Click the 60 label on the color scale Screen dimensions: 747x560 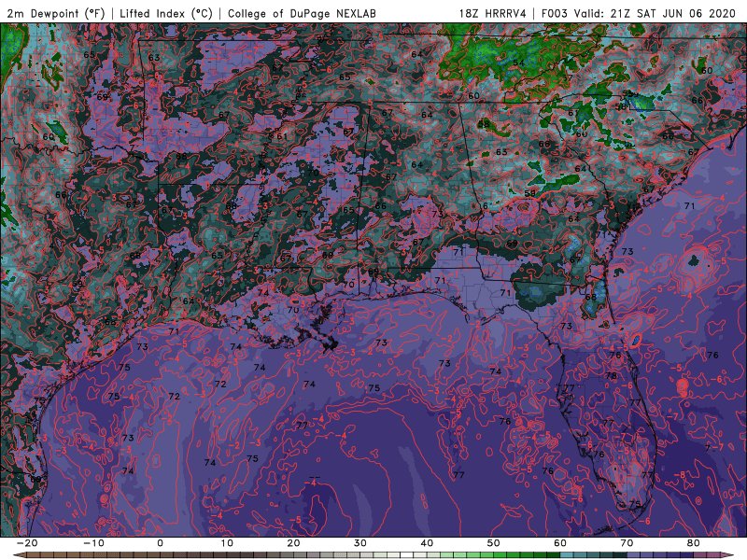560,543
